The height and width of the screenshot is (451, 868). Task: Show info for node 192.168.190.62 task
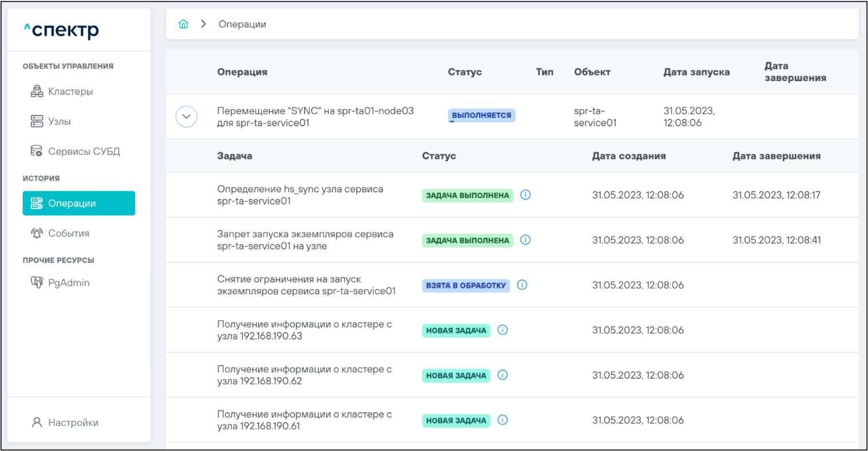(x=503, y=375)
